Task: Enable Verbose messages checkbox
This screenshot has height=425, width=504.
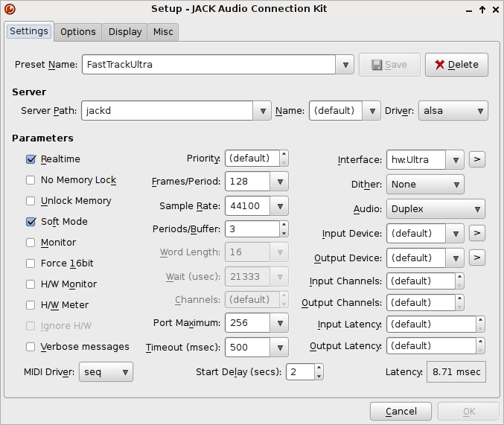Action: coord(31,347)
